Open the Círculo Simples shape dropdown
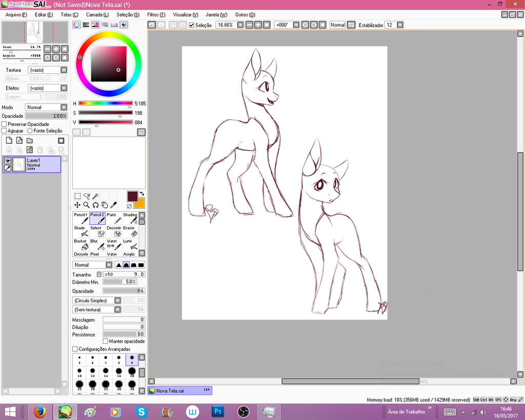Viewport: 525px width, 420px height. [96, 300]
